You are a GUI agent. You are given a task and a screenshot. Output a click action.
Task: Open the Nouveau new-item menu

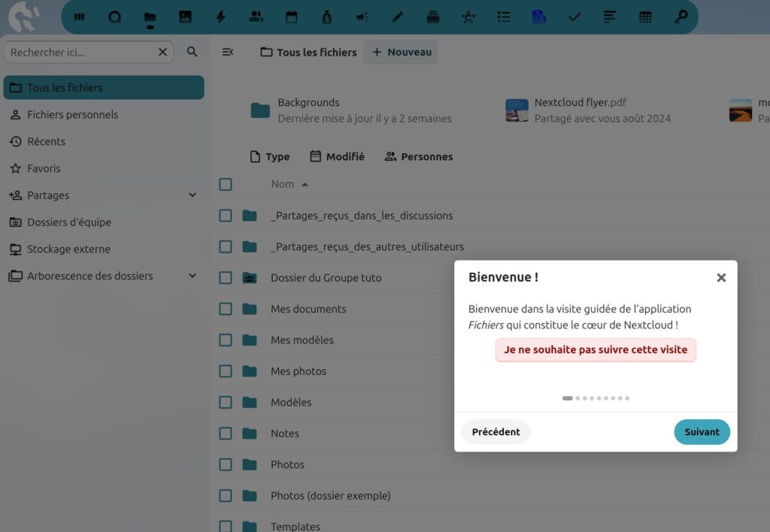pyautogui.click(x=402, y=52)
